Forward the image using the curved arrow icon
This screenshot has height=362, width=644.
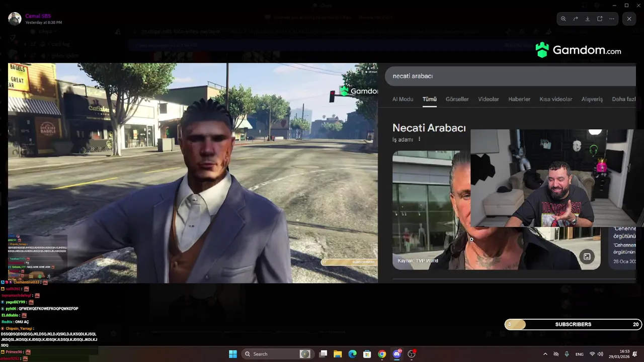pos(576,19)
